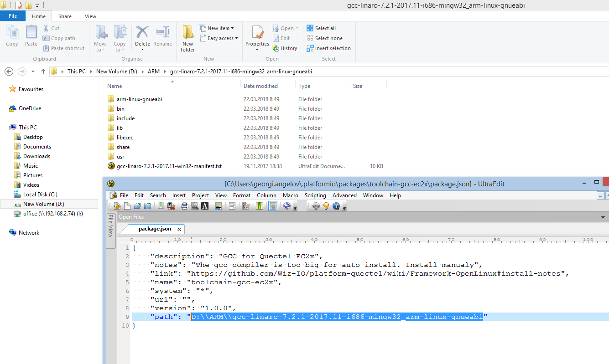Image resolution: width=609 pixels, height=364 pixels.
Task: Expand the address bar chevron after This PC
Action: pos(91,72)
